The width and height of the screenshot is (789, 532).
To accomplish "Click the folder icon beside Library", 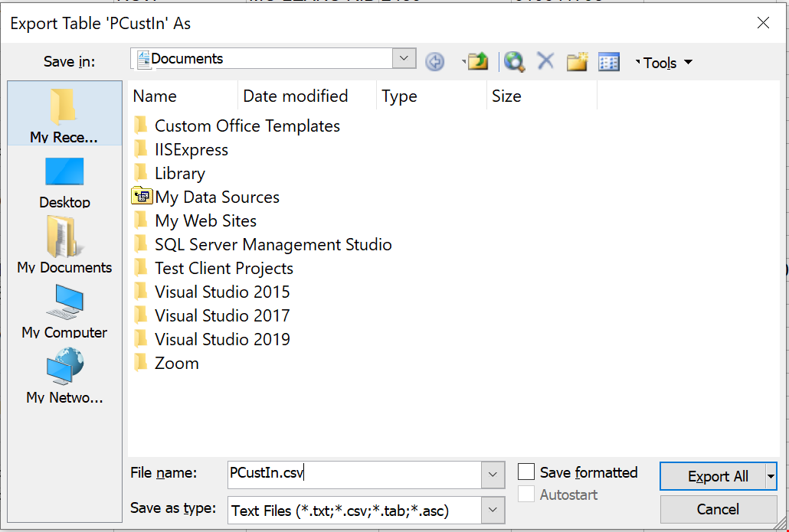I will [140, 172].
